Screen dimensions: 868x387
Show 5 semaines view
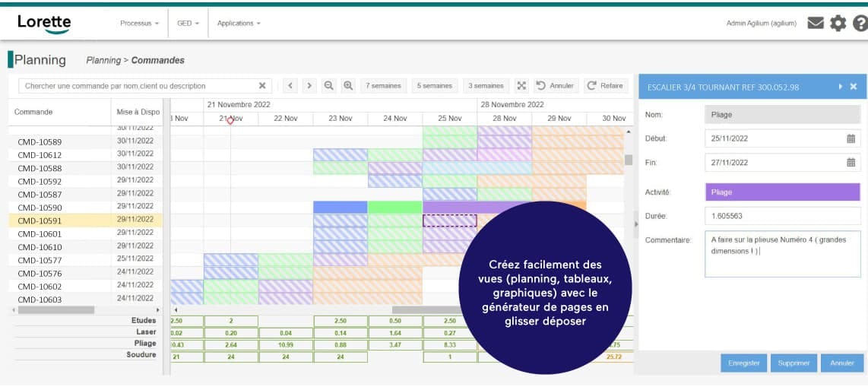[x=435, y=86]
